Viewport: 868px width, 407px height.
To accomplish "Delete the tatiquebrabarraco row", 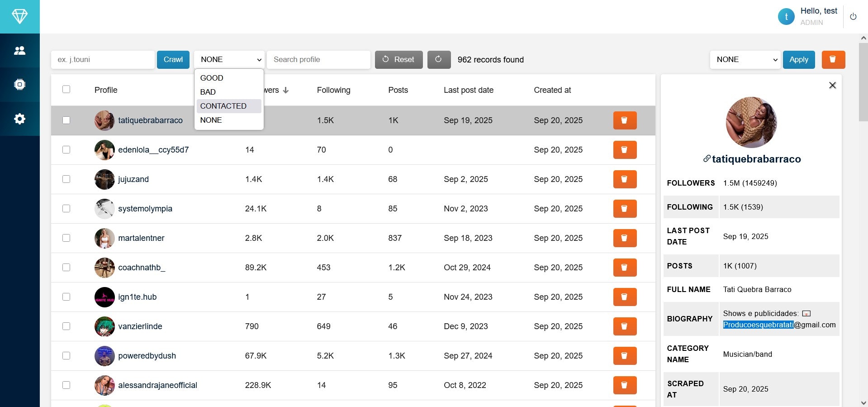I will [x=625, y=120].
